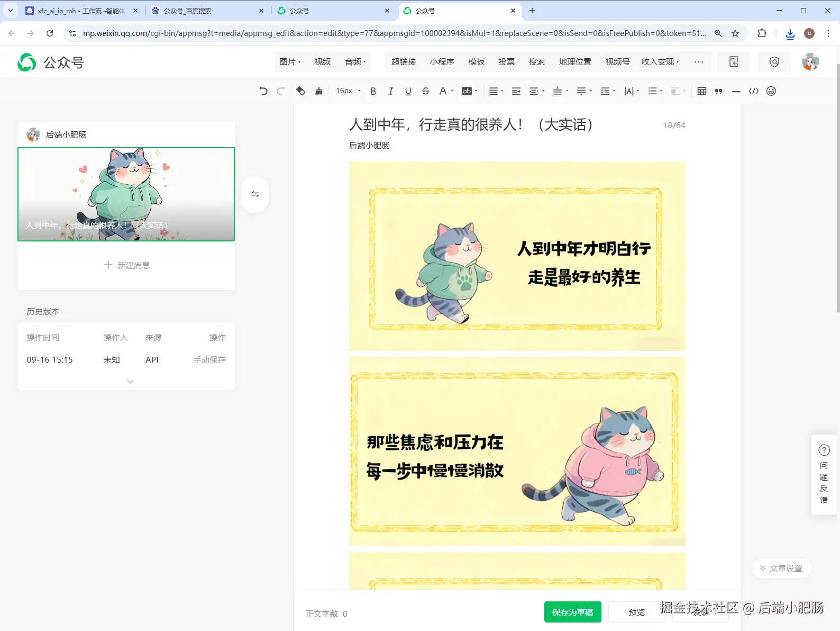Open 问题反馈 help panel
This screenshot has height=631, width=840.
tap(824, 475)
